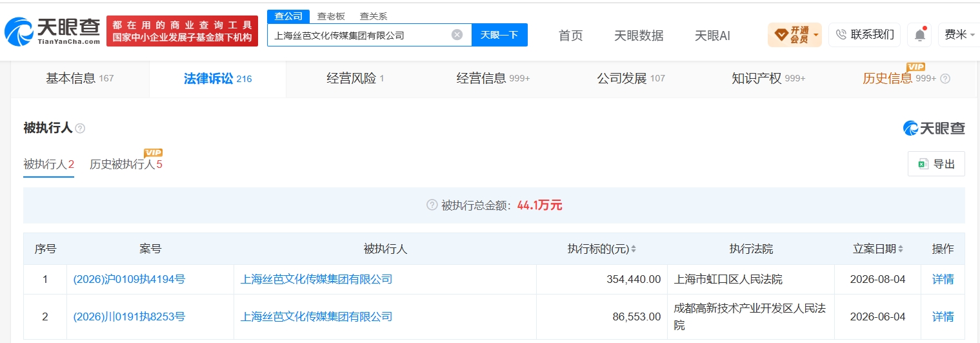Image resolution: width=980 pixels, height=343 pixels.
Task: Click help icon before 被执行总金额
Action: point(432,205)
